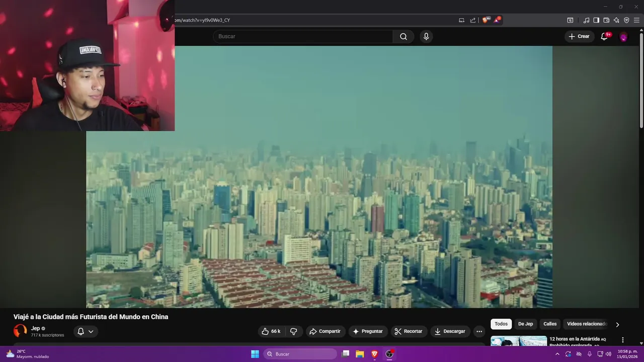The height and width of the screenshot is (362, 644).
Task: Open the Jep channel name link
Action: click(x=35, y=328)
